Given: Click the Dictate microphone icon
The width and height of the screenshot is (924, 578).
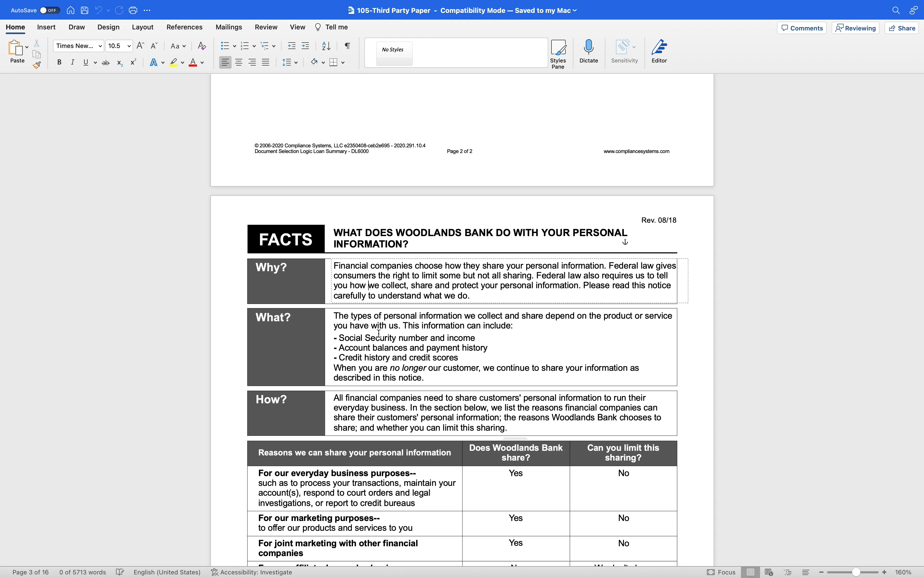Looking at the screenshot, I should [589, 47].
